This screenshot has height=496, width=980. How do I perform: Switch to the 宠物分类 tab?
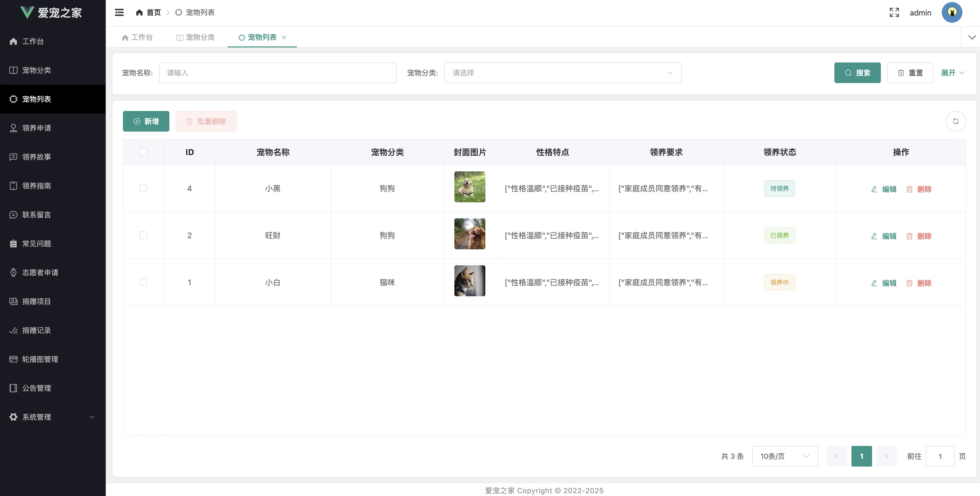(195, 37)
